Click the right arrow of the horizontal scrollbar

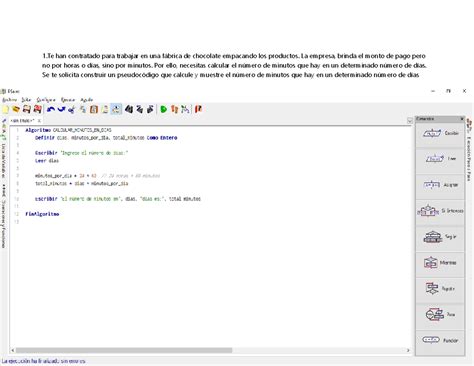pos(408,350)
